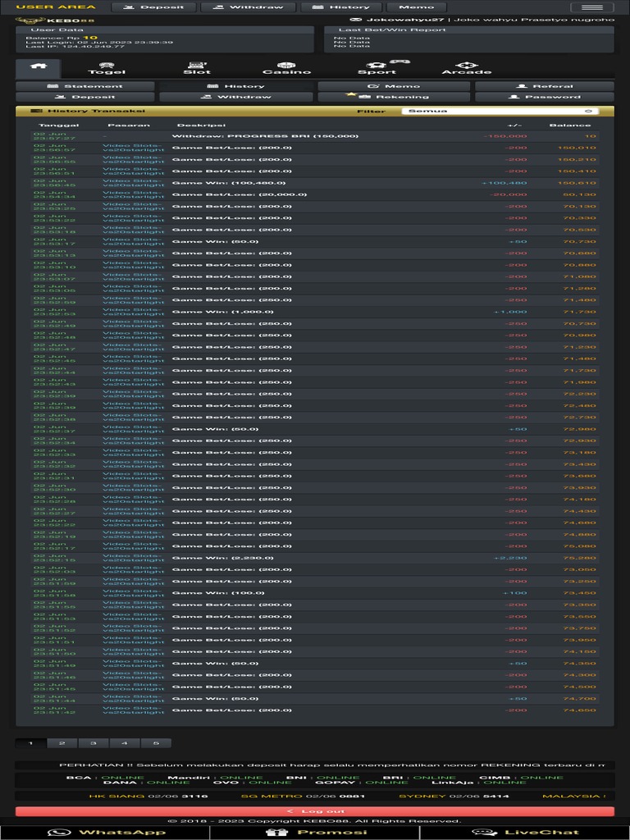This screenshot has height=840, width=630.
Task: Click the Home icon tab
Action: click(x=37, y=67)
